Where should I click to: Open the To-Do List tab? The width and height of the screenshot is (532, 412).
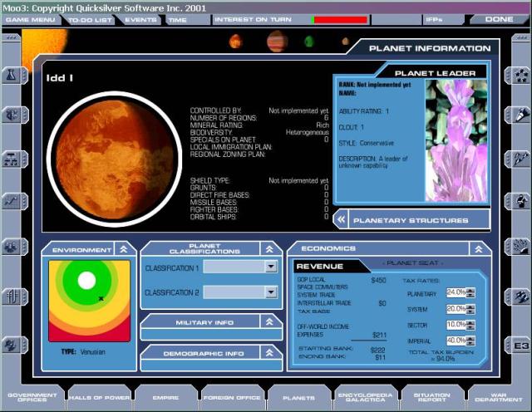(90, 20)
